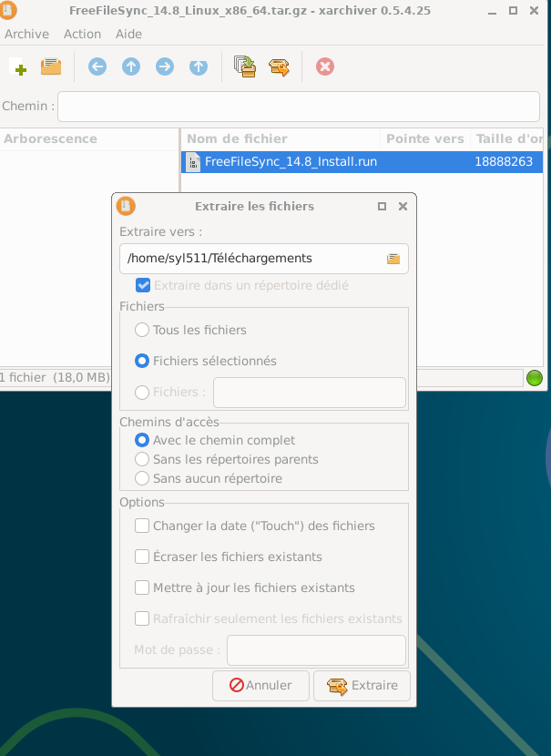The image size is (551, 756).
Task: Enable 'Mettre à jour les fichiers existants'
Action: click(x=142, y=587)
